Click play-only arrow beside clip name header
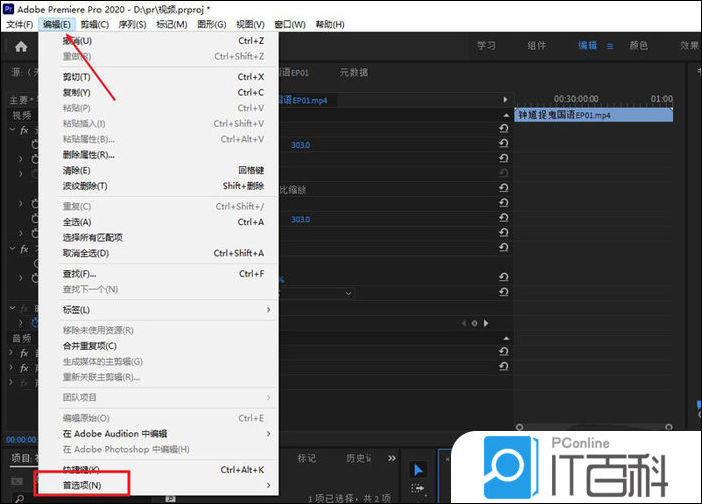Viewport: 702px width, 504px height. pyautogui.click(x=505, y=100)
